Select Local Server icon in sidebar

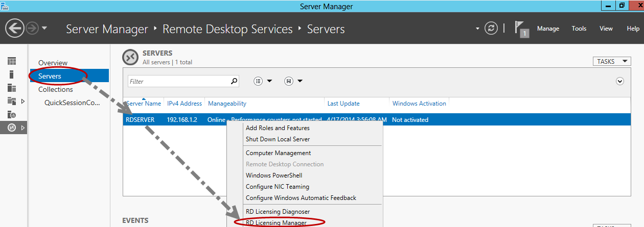pyautogui.click(x=12, y=74)
